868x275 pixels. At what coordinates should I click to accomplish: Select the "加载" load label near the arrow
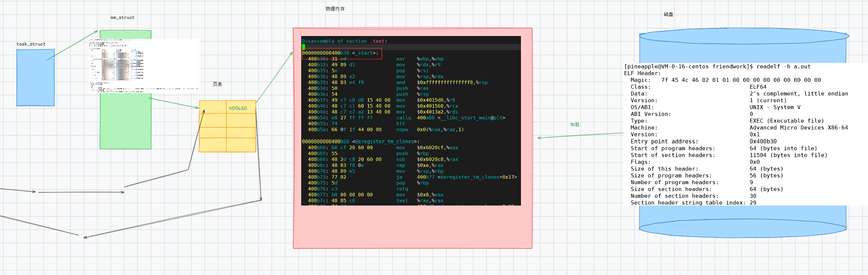click(x=575, y=124)
